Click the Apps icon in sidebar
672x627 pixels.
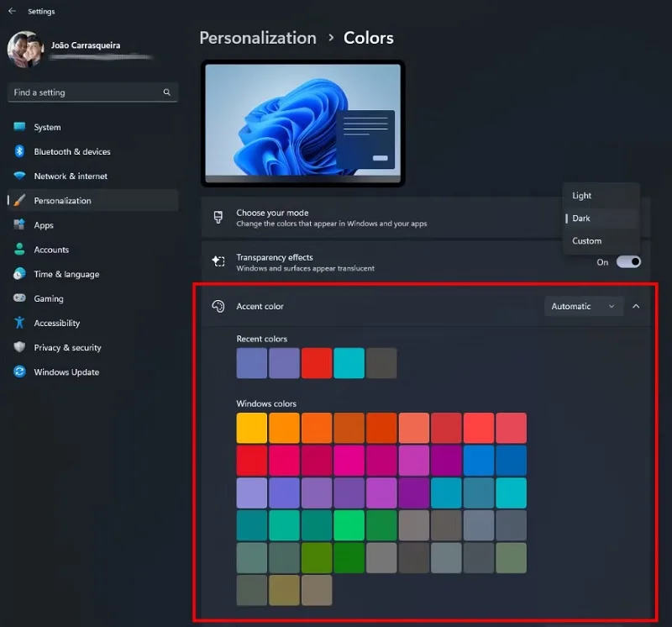pyautogui.click(x=19, y=224)
